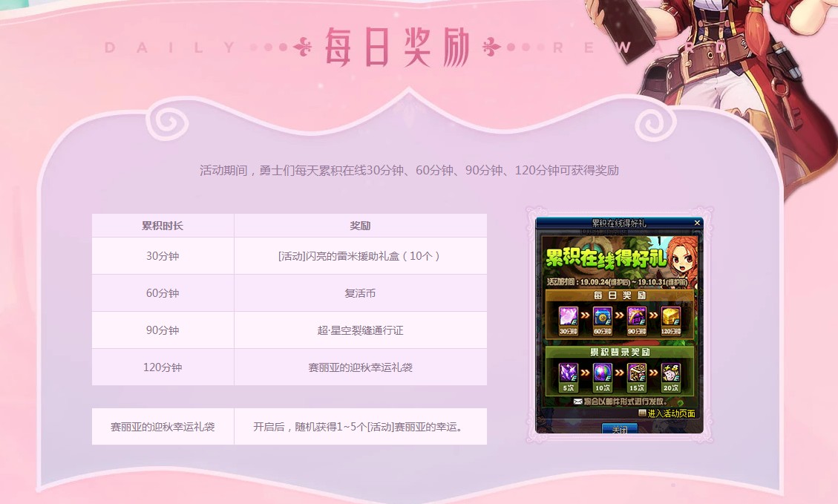The width and height of the screenshot is (838, 504).
Task: Open the 进入活动页面 link
Action: point(671,413)
